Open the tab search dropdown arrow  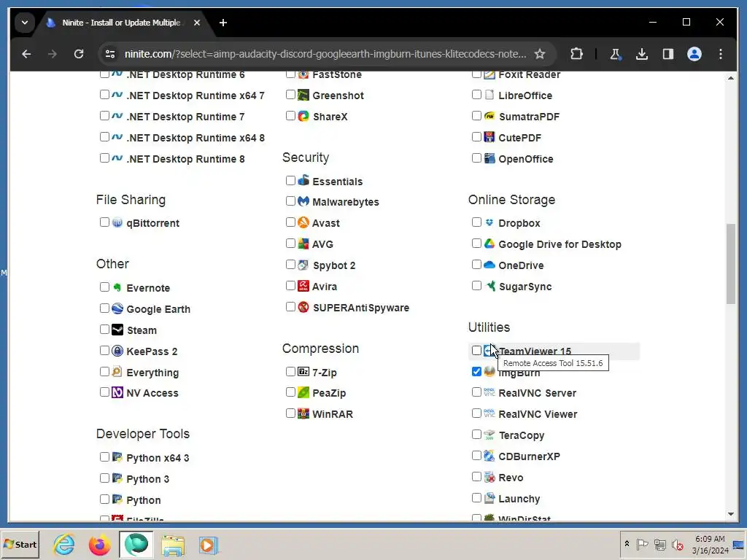tap(25, 23)
